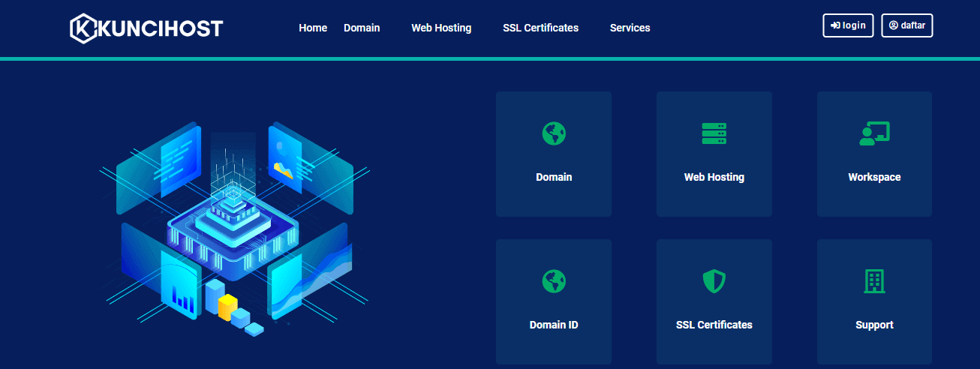Click the arrow icon inside the login button
This screenshot has height=369, width=980.
835,25
